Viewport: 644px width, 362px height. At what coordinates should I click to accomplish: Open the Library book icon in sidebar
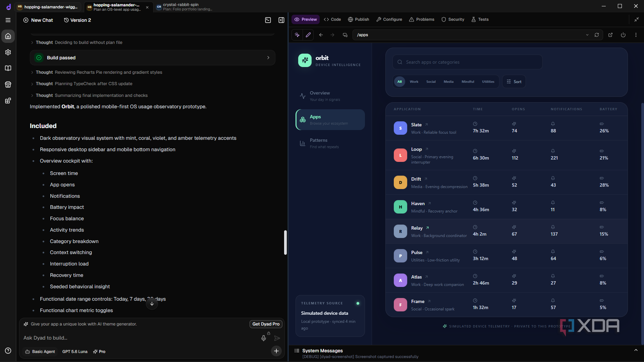8,68
